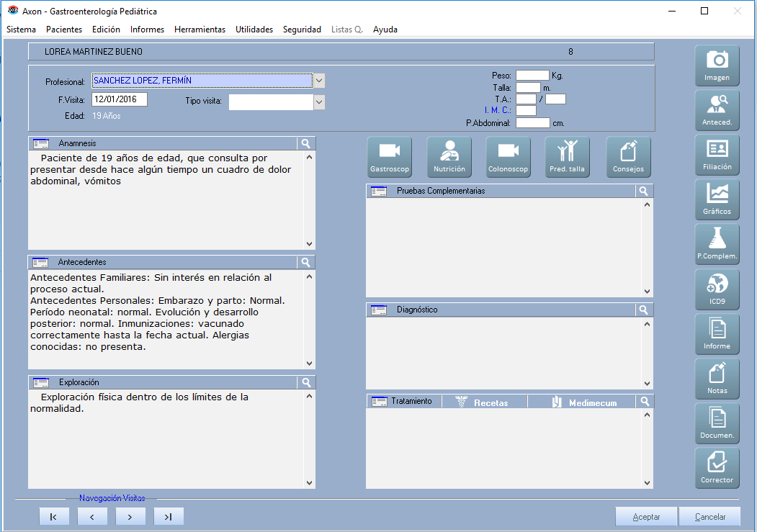Viewport: 757px width, 532px height.
Task: Switch to the Recetas tab
Action: point(483,402)
